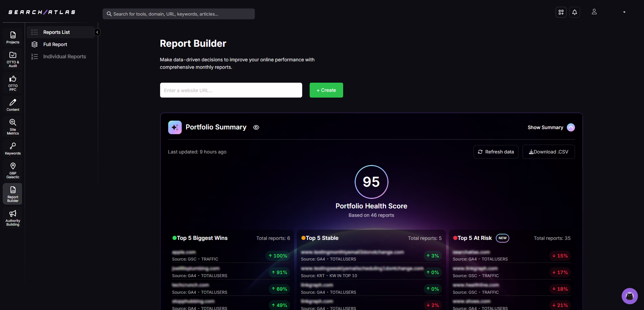Open Authority Building section

13,218
